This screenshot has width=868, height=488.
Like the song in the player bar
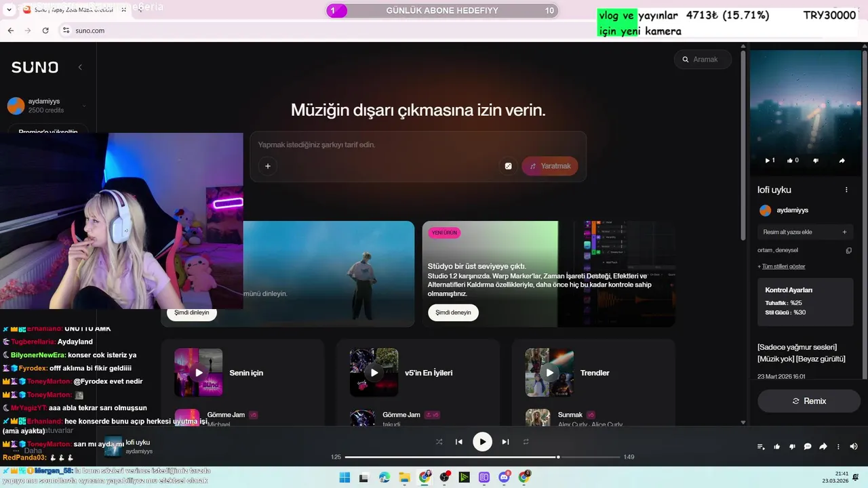tap(776, 447)
